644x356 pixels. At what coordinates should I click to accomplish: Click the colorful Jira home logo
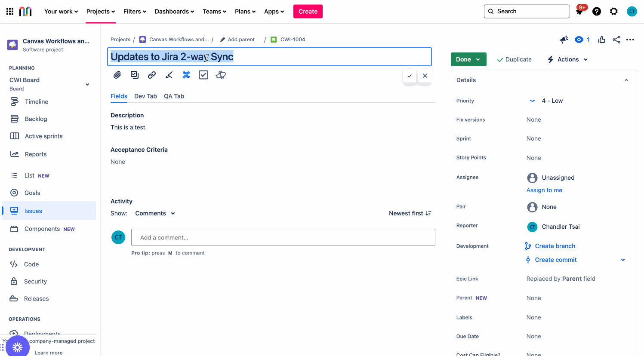pyautogui.click(x=25, y=12)
